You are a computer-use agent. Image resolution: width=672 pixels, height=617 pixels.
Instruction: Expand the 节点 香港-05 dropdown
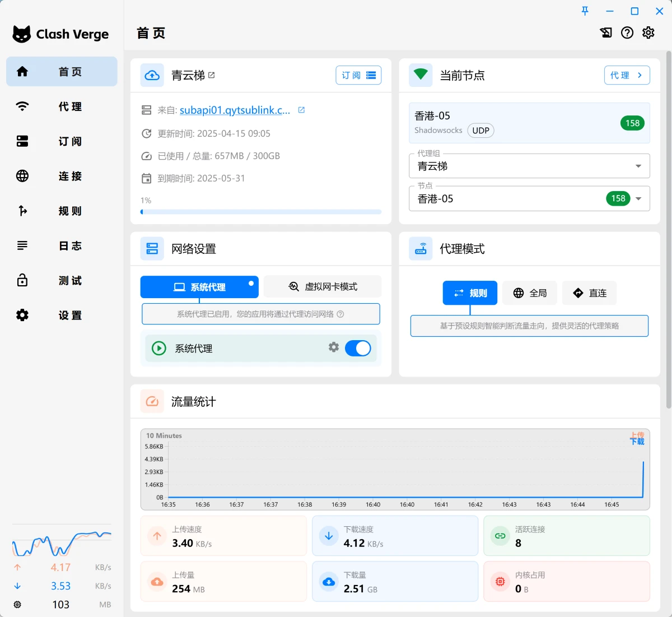click(529, 198)
